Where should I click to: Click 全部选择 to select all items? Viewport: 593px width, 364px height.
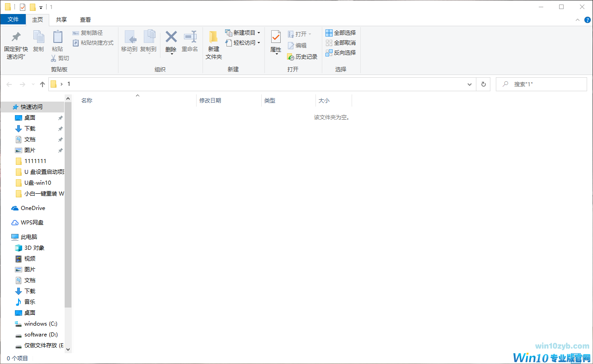[x=340, y=33]
